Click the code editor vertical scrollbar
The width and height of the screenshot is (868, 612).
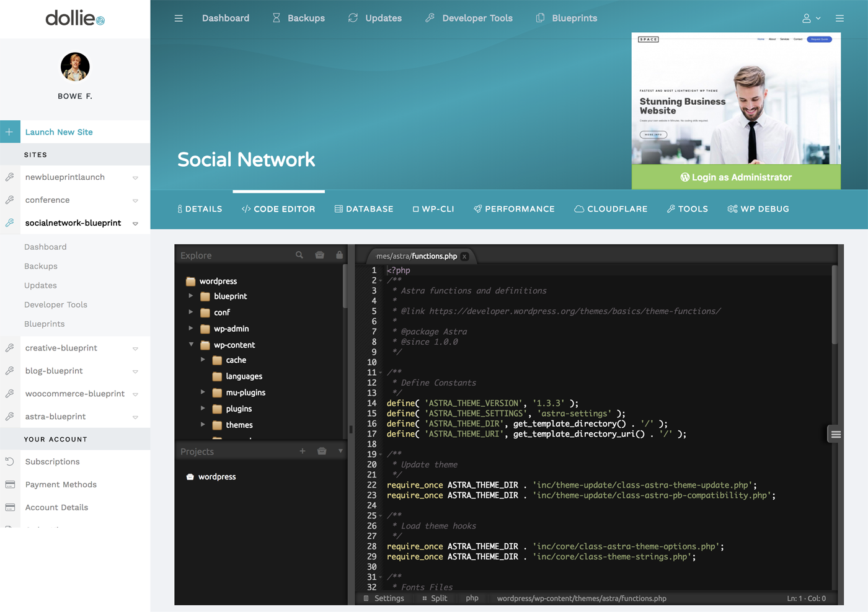coord(835,305)
